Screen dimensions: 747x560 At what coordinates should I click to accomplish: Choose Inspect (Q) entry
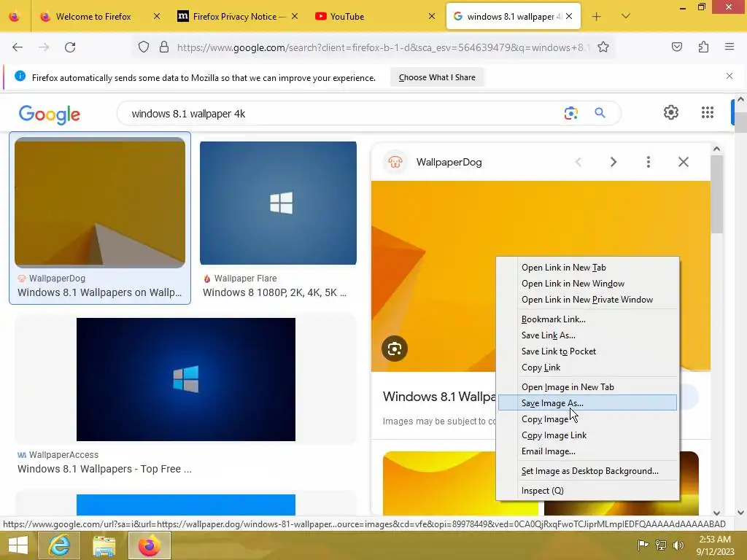coord(587,491)
